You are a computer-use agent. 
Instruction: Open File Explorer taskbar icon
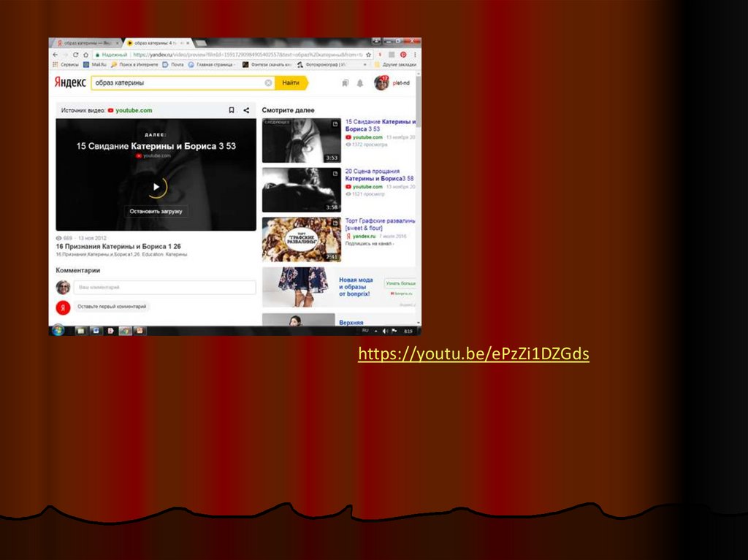tap(80, 331)
